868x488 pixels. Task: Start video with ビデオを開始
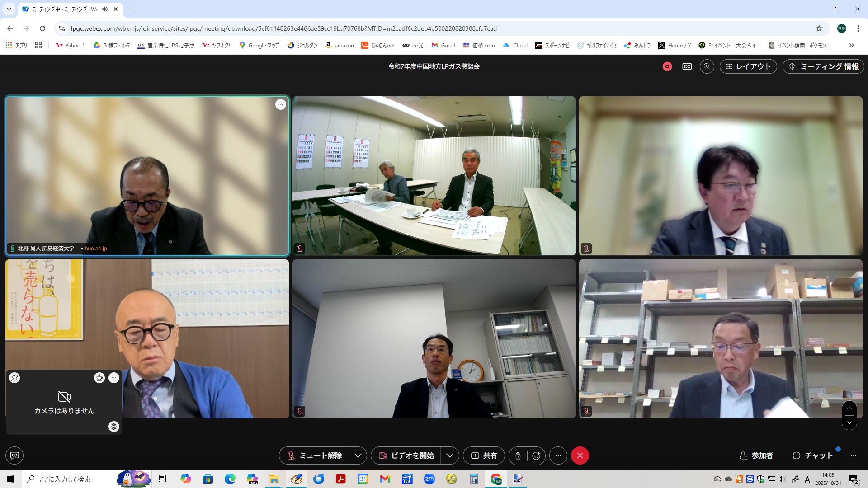pyautogui.click(x=406, y=455)
